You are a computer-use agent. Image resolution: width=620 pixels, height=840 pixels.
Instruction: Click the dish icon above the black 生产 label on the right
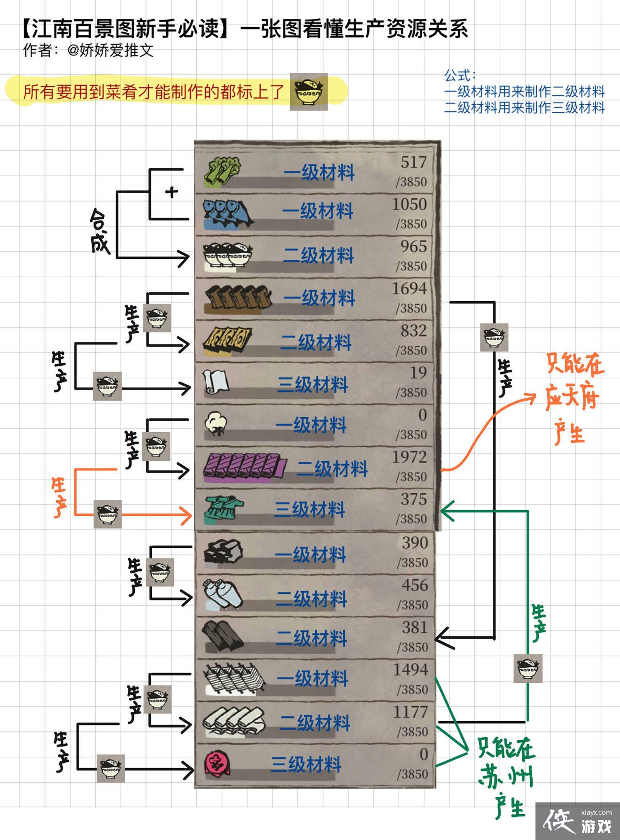(494, 337)
